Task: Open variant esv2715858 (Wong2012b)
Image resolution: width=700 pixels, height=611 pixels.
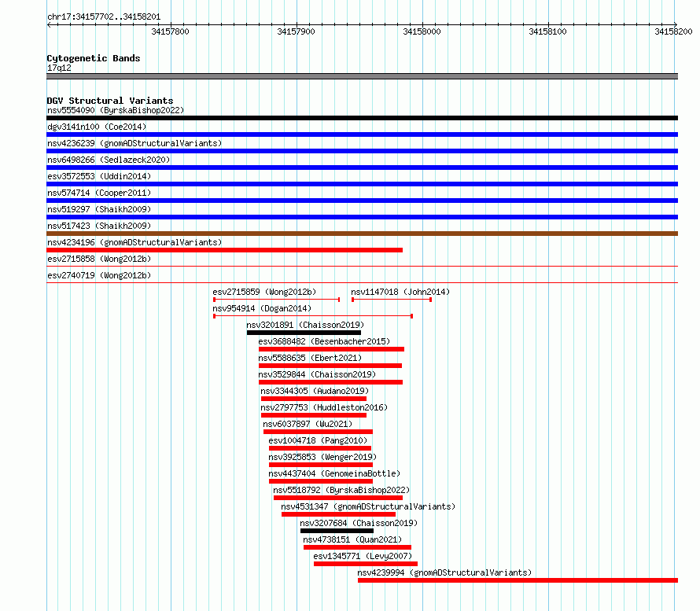Action: click(x=99, y=259)
